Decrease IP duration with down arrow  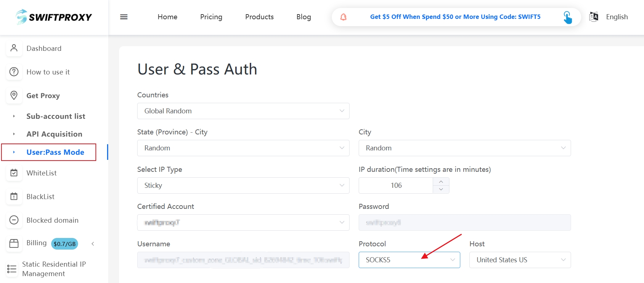[x=441, y=189]
